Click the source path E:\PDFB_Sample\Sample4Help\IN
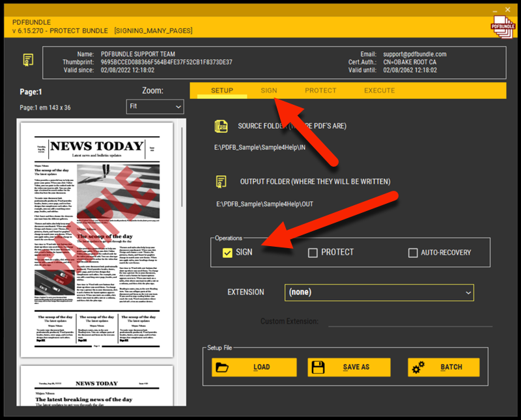 pyautogui.click(x=260, y=148)
